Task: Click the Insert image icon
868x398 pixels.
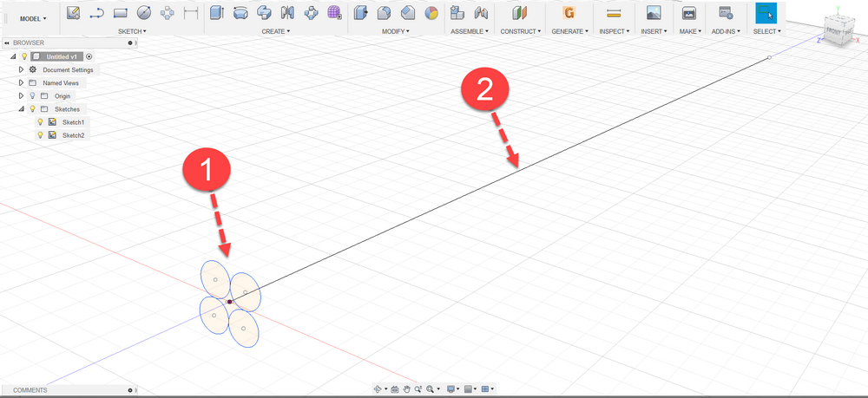Action: 654,12
